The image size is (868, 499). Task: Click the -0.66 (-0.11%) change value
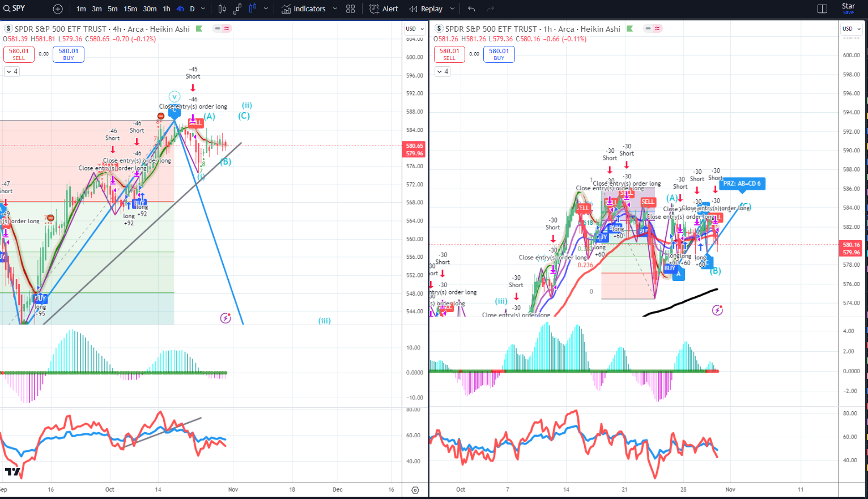pos(565,39)
